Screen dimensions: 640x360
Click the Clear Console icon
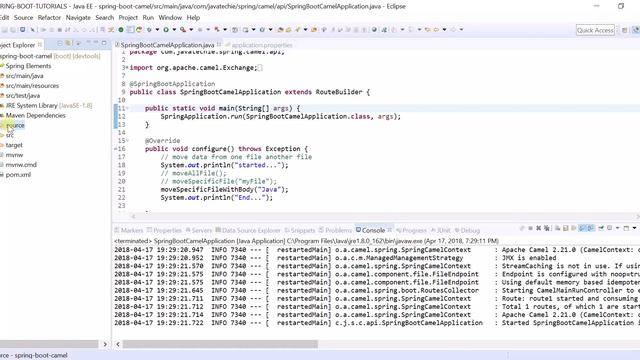[x=558, y=228]
